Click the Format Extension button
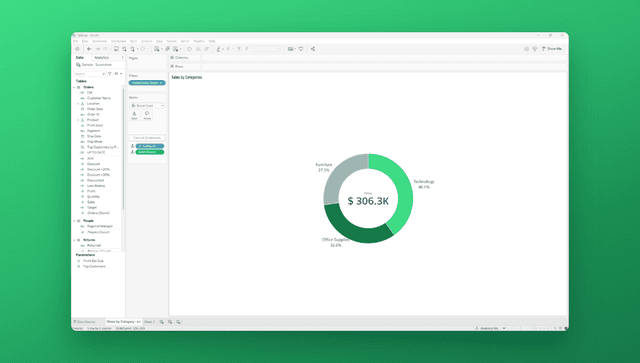 147,138
